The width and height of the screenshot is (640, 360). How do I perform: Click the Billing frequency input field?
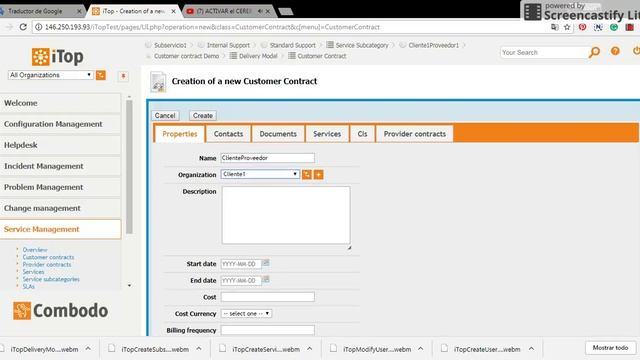click(x=268, y=330)
